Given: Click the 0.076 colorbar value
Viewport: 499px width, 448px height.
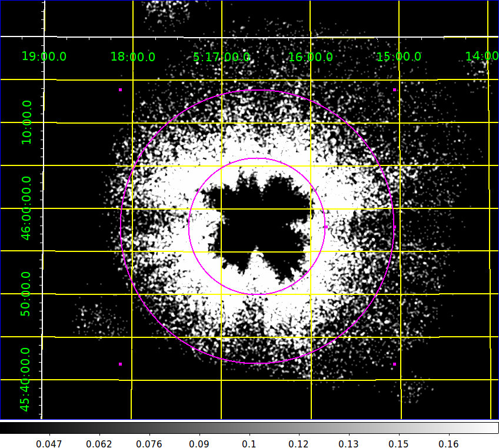Looking at the screenshot, I should coord(149,443).
